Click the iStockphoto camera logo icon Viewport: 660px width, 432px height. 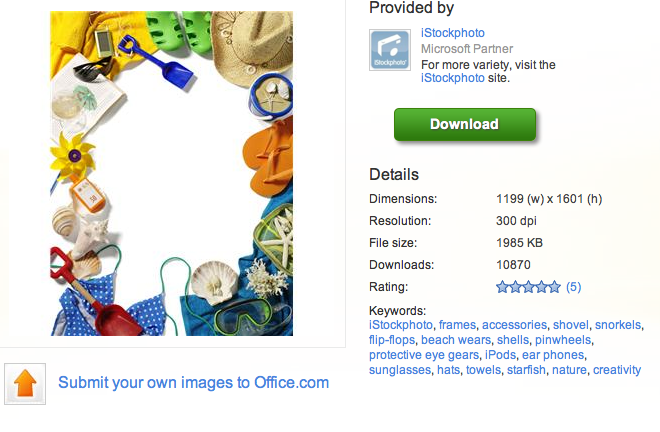[x=390, y=50]
